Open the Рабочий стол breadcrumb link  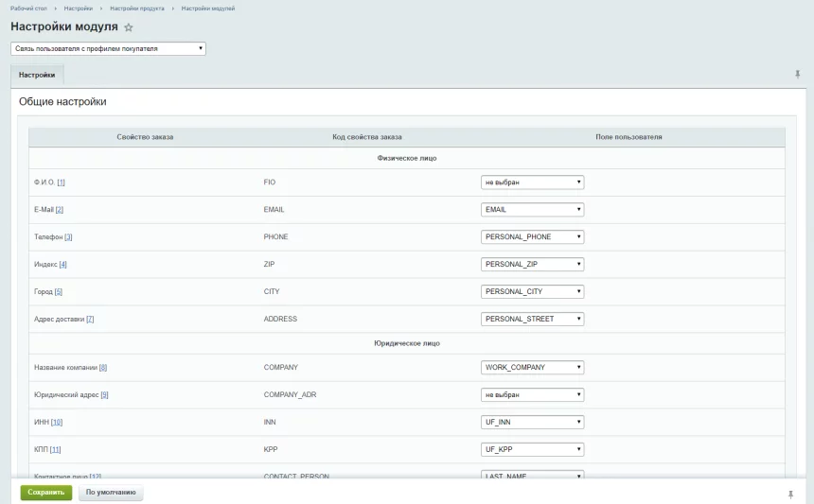28,9
